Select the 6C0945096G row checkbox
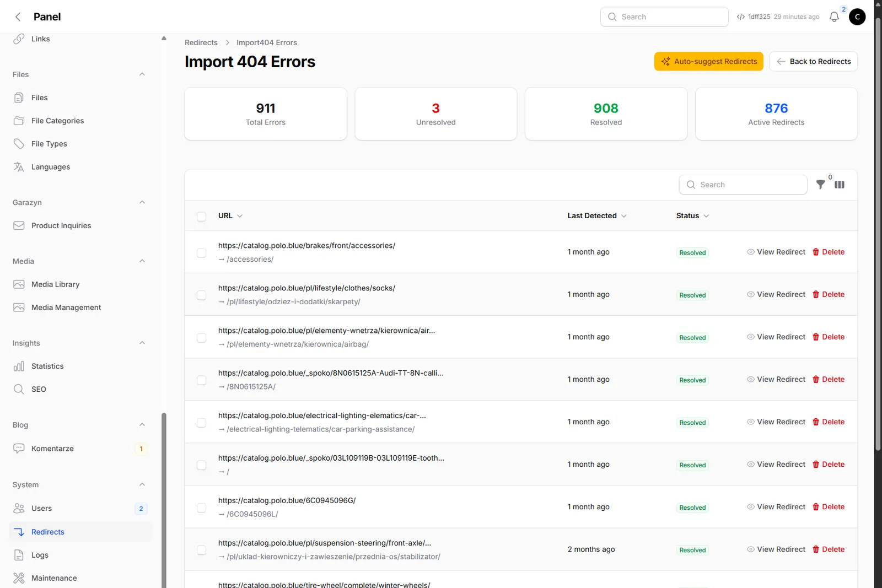The height and width of the screenshot is (588, 882). 202,508
